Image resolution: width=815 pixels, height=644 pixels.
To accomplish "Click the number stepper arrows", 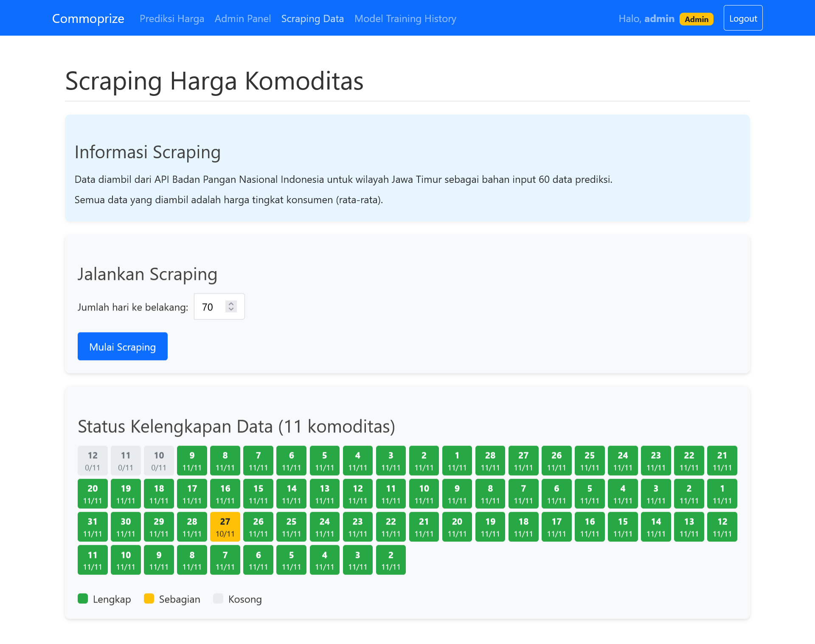I will (231, 306).
